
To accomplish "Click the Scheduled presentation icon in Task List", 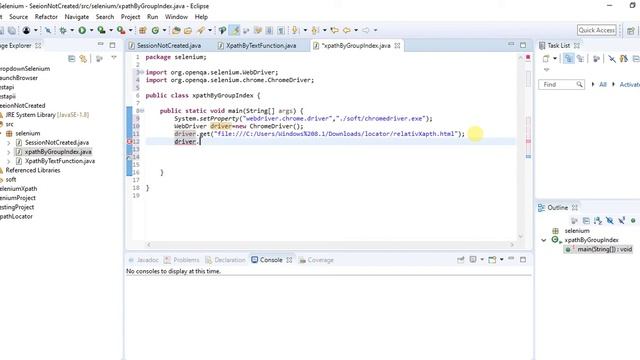I will (580, 59).
